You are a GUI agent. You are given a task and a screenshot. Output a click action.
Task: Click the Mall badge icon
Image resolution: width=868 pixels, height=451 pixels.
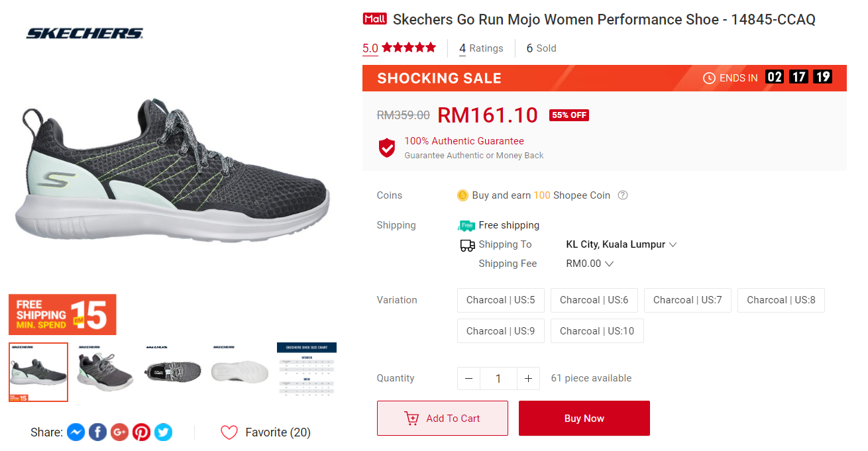pyautogui.click(x=374, y=19)
